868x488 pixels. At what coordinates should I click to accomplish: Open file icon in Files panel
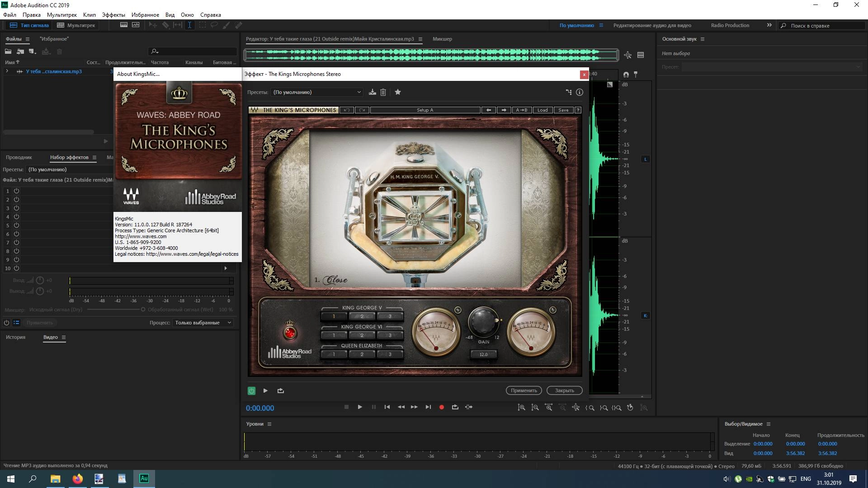(x=8, y=52)
